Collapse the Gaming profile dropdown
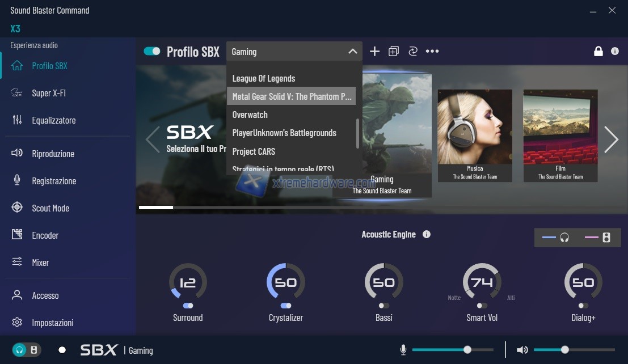 [352, 52]
